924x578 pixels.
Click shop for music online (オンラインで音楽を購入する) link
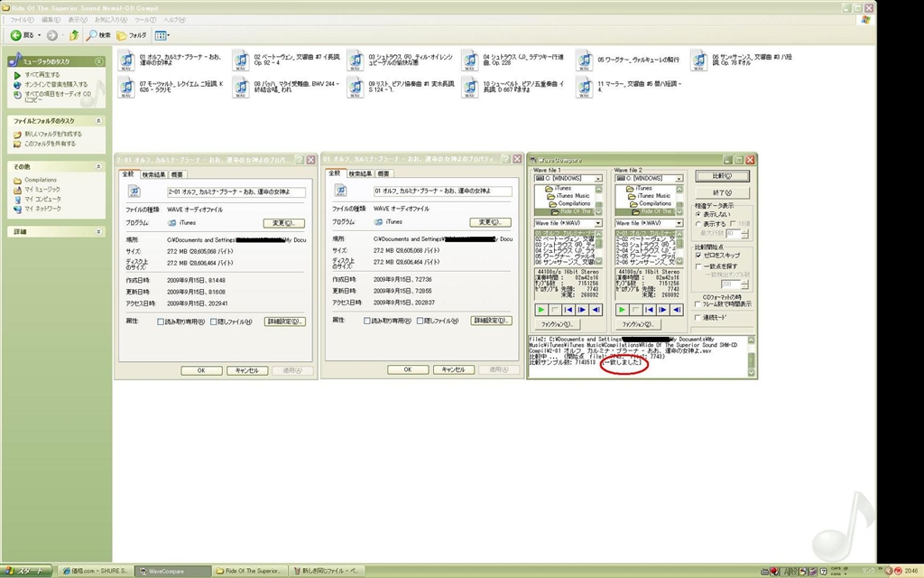point(55,84)
